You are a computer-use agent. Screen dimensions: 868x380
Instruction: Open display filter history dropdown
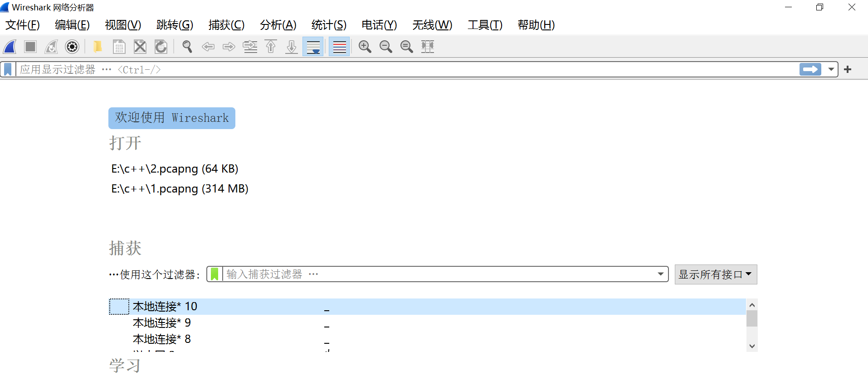(x=831, y=69)
